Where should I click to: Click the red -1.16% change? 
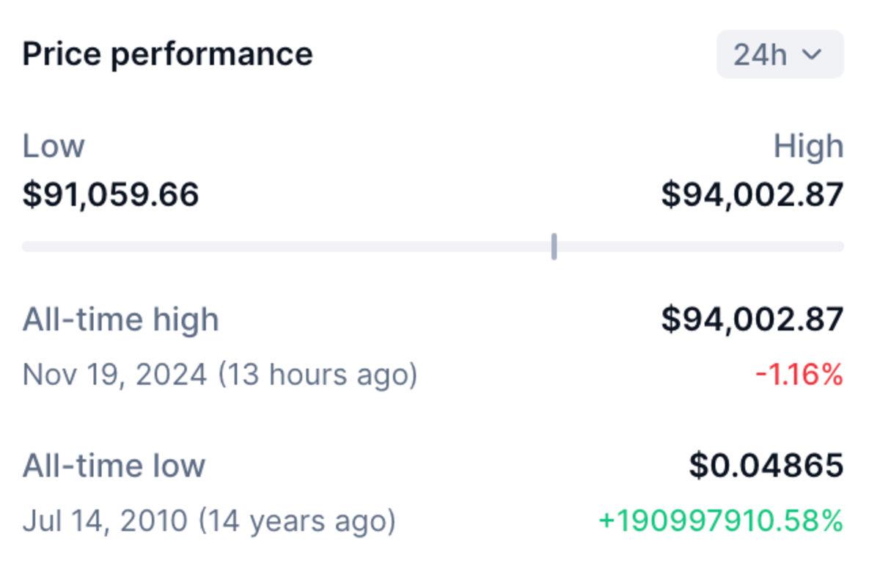pos(799,375)
